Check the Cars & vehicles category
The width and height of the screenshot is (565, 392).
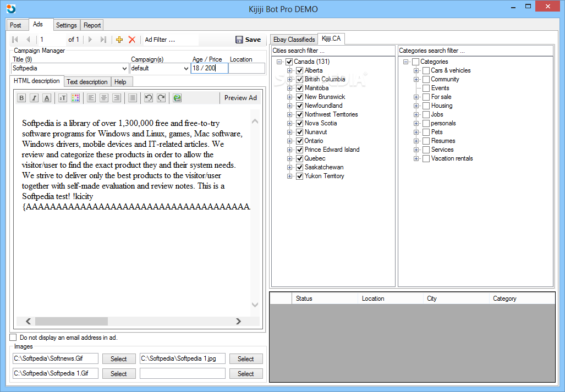426,70
